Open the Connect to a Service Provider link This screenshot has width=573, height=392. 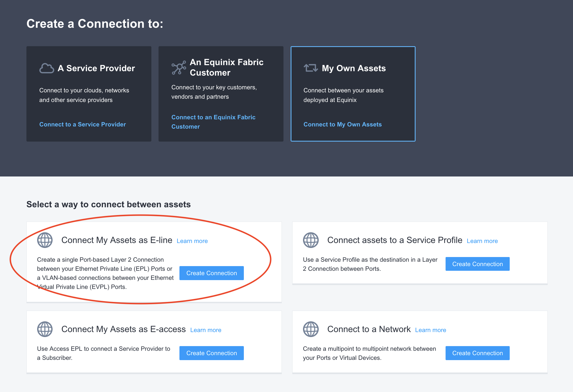[83, 124]
